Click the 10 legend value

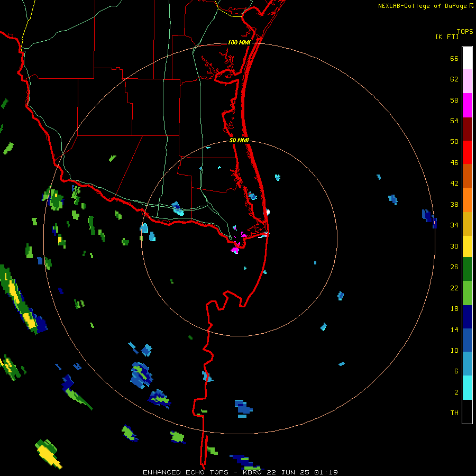click(454, 351)
